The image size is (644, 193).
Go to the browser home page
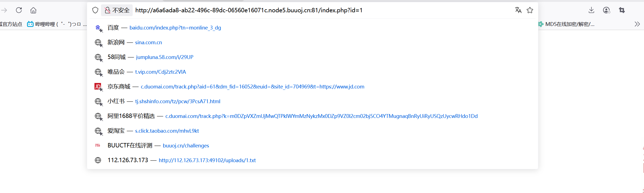(x=33, y=10)
